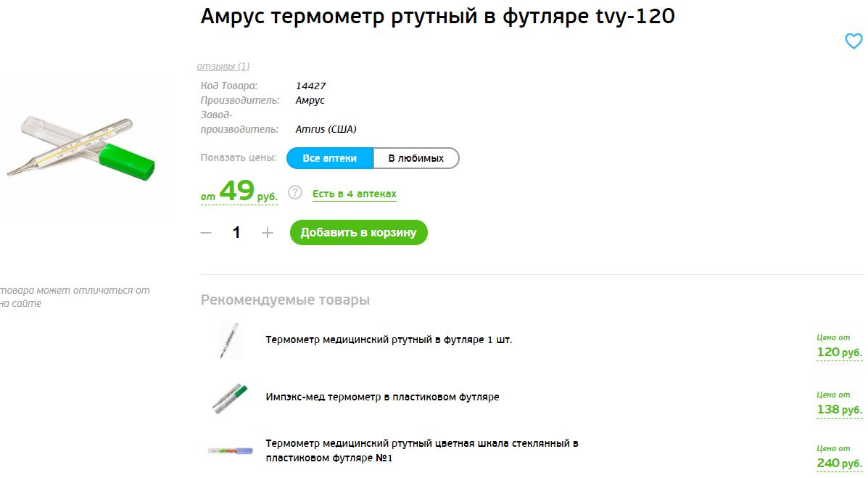Open Термометр медицинский ртутный цветная шкала link

[x=422, y=451]
